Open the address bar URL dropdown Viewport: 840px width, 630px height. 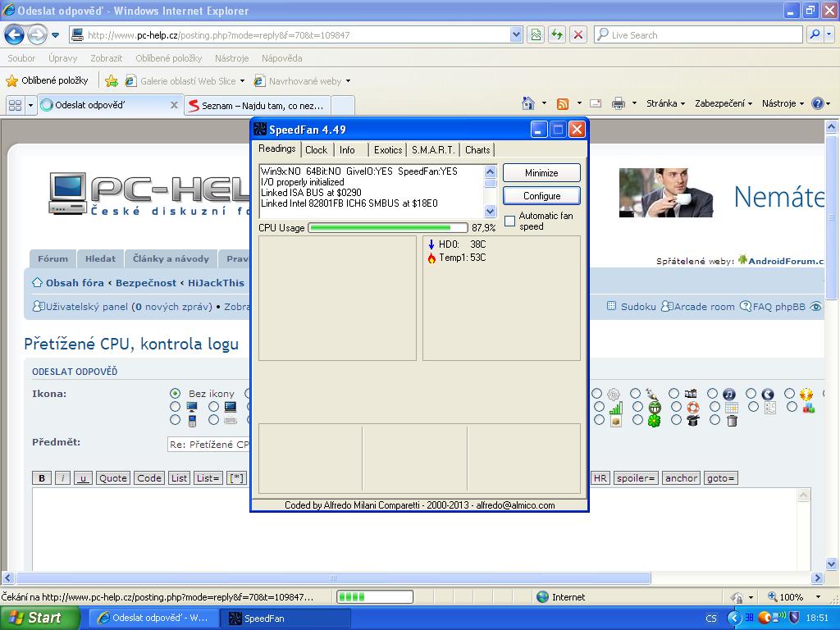516,34
